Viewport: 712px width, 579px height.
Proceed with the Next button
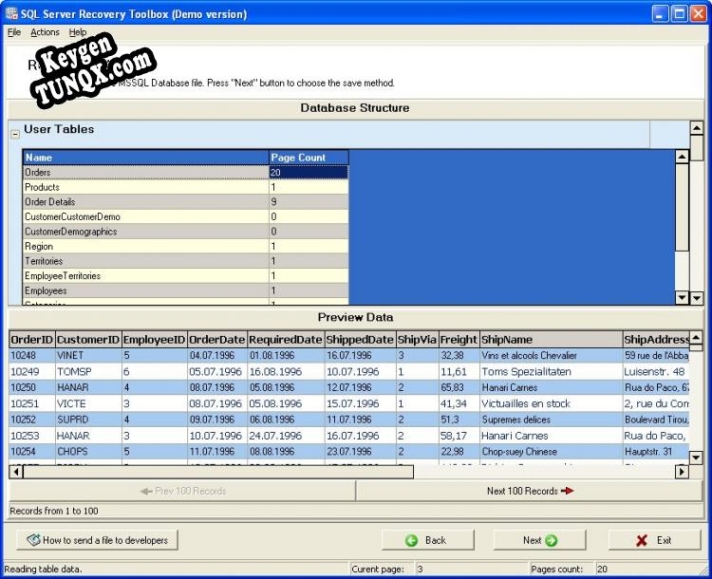pos(539,540)
